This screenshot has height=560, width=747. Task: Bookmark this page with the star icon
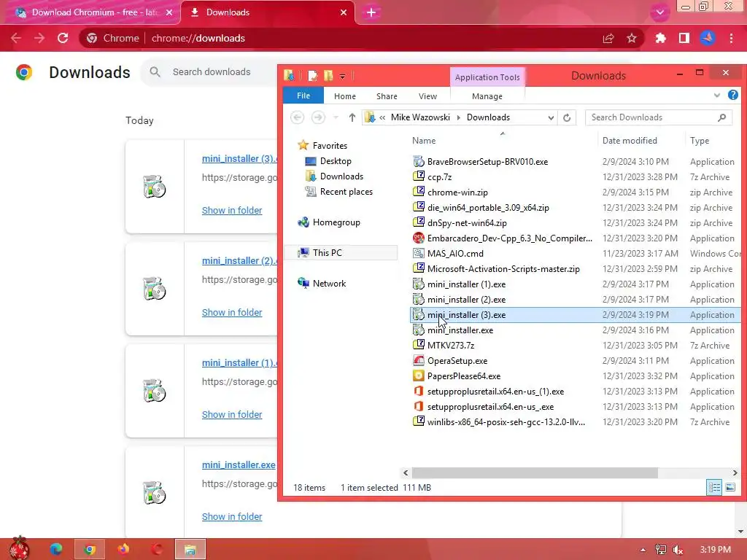[x=632, y=38]
